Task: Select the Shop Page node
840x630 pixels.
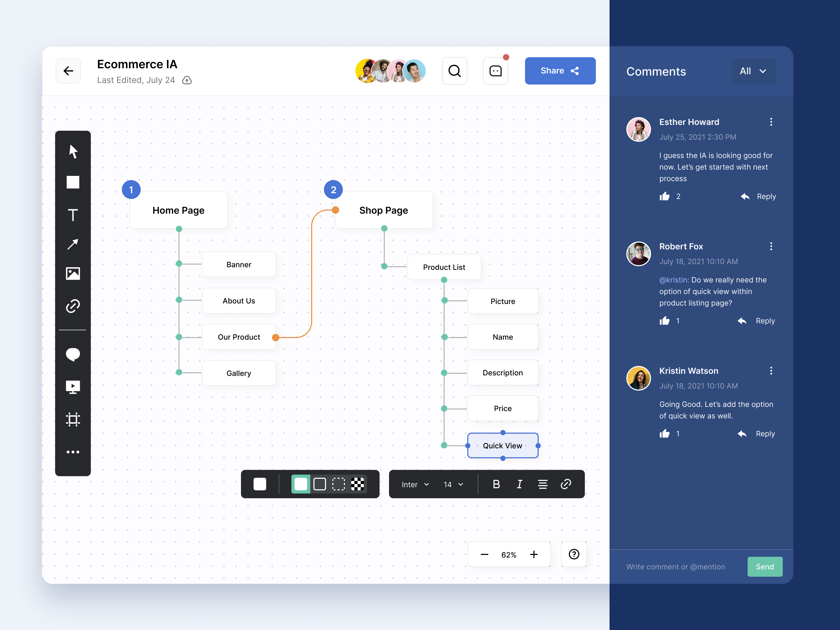Action: [384, 210]
